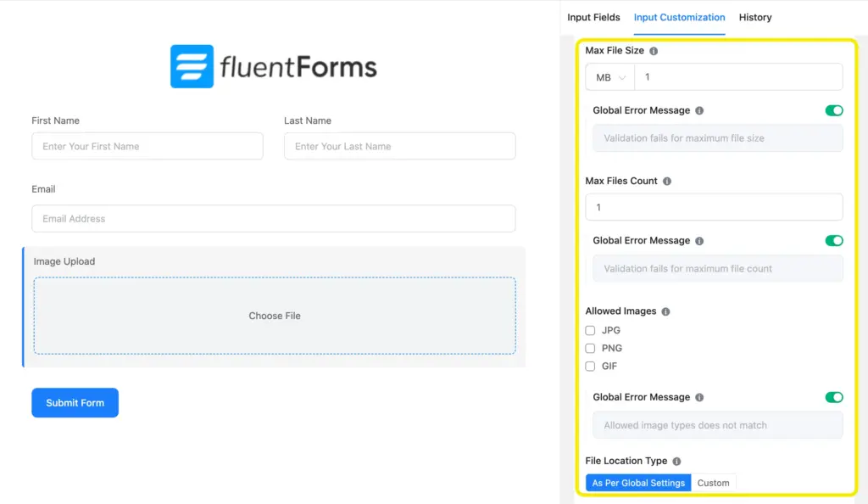This screenshot has width=868, height=504.
Task: Select the Custom file location option
Action: click(713, 483)
